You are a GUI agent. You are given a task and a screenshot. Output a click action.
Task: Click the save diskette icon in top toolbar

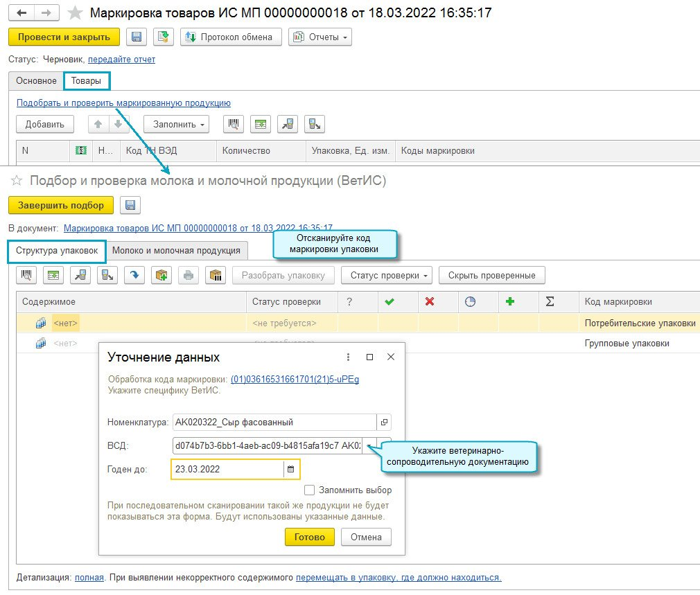[x=137, y=37]
